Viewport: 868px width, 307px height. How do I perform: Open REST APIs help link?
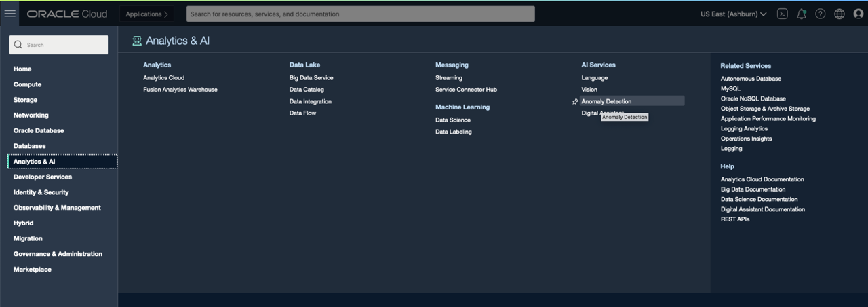[735, 219]
